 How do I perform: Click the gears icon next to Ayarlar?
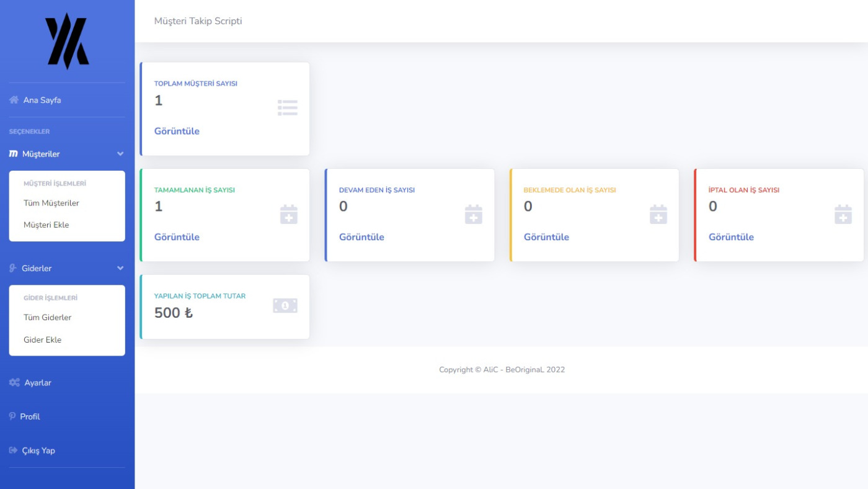click(14, 383)
